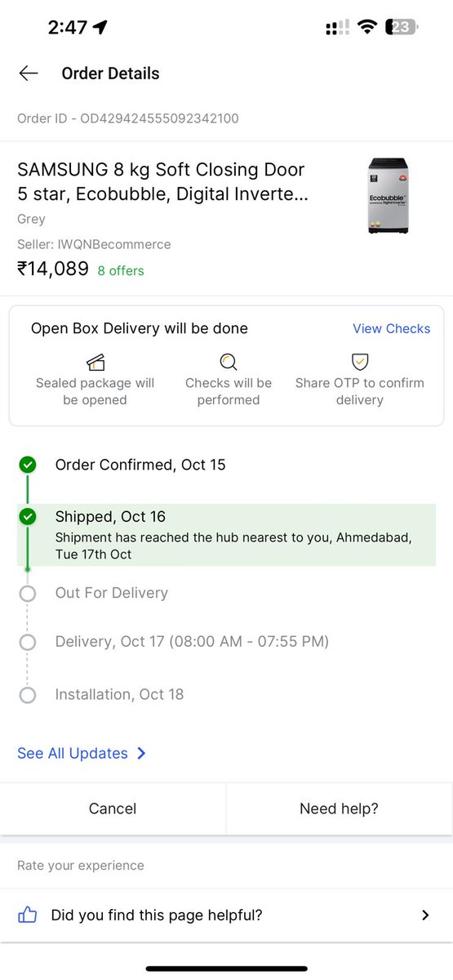This screenshot has width=453, height=980.
Task: Open the Samsung washing machine thumbnail
Action: pyautogui.click(x=388, y=196)
